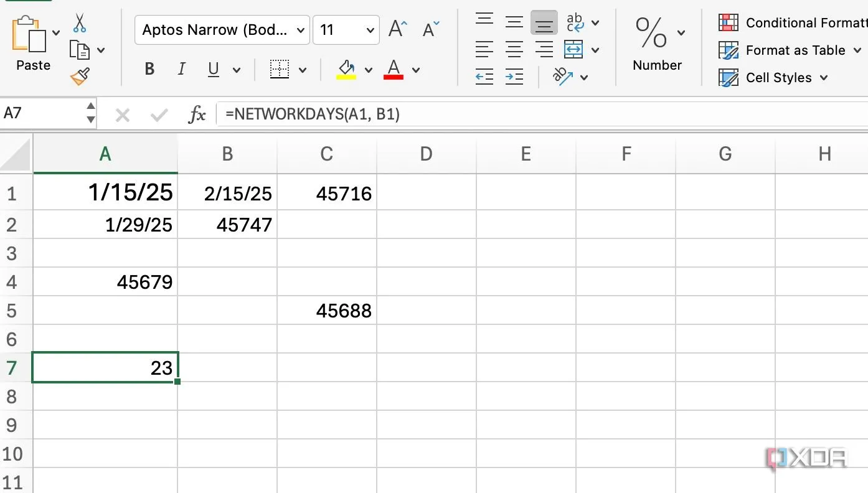Viewport: 868px width, 493px height.
Task: Click the Cut scissors icon
Action: coord(79,23)
